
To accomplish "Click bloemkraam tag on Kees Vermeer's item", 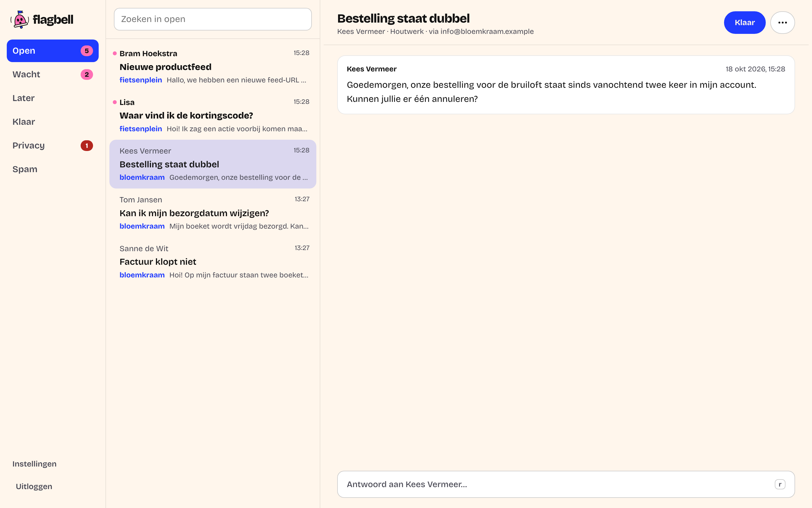I will (142, 178).
